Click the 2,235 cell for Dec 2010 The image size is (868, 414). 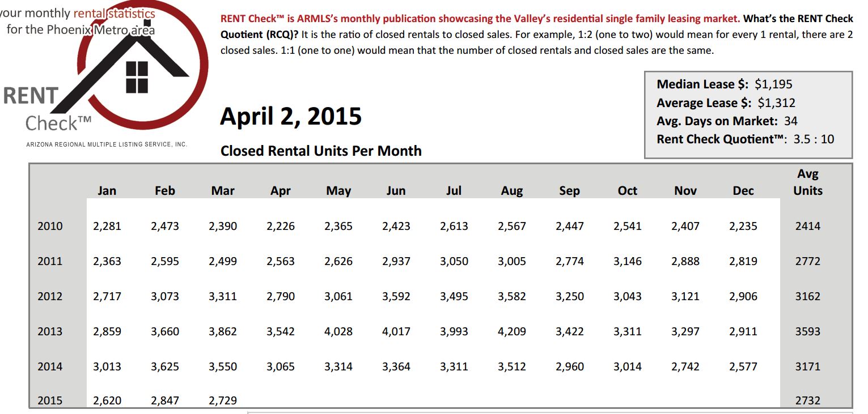tap(743, 227)
